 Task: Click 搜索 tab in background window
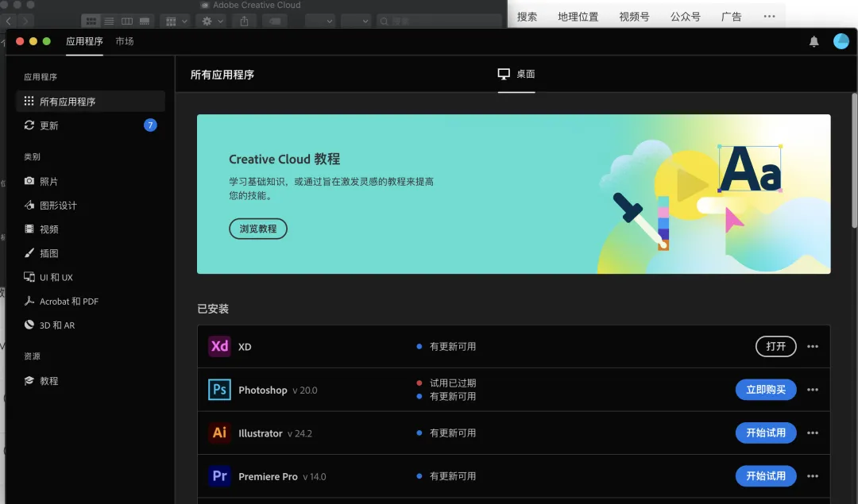point(527,17)
